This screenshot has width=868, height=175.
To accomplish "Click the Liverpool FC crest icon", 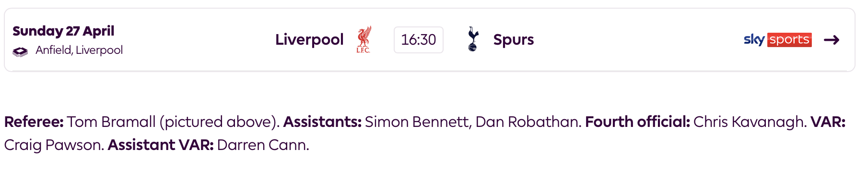I will click(x=364, y=40).
